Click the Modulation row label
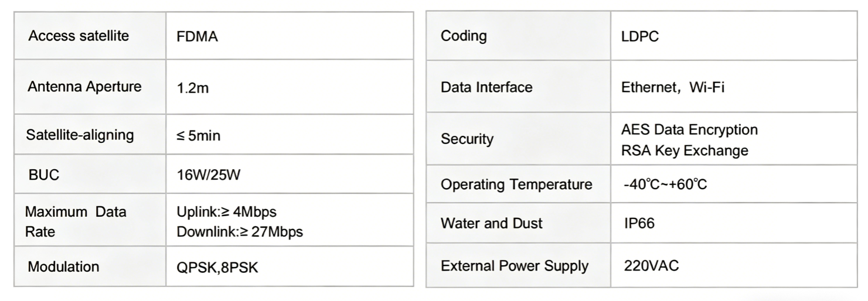The width and height of the screenshot is (868, 301). [63, 266]
